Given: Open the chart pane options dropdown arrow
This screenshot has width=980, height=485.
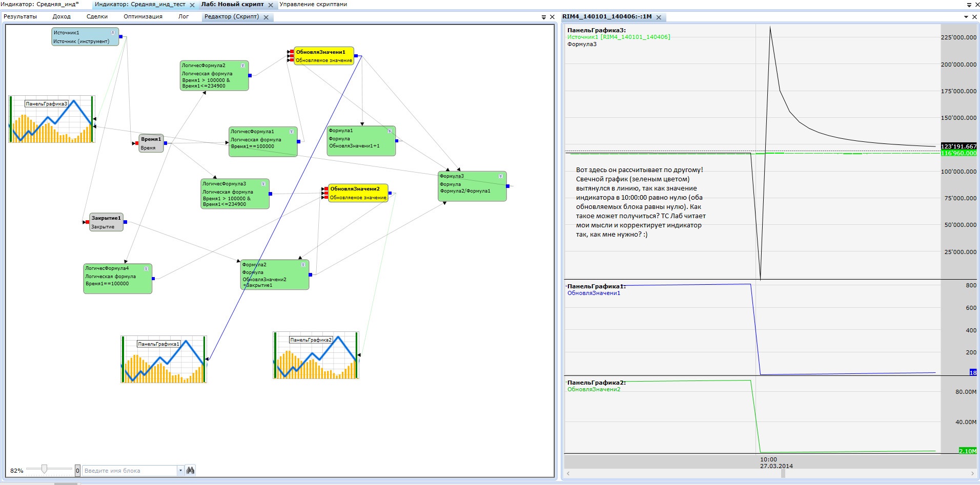Looking at the screenshot, I should [966, 17].
